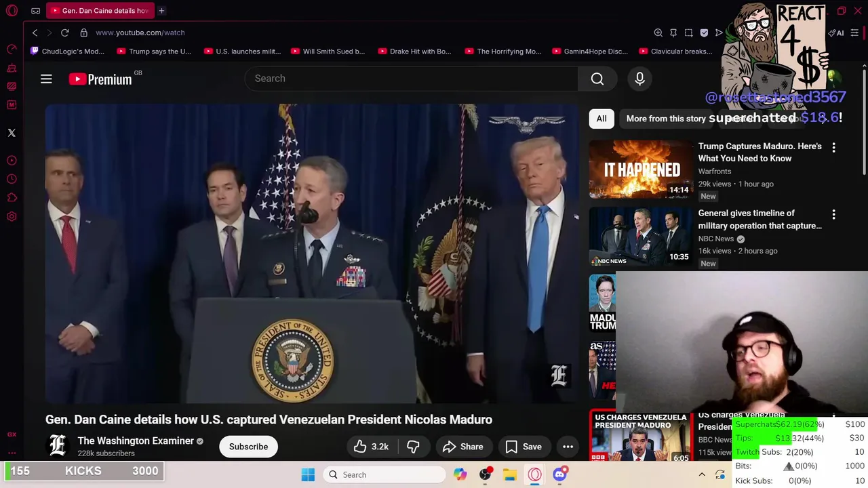Open 'Gamin4Hope Disc...' bookmark
Image resolution: width=868 pixels, height=488 pixels.
click(x=590, y=52)
